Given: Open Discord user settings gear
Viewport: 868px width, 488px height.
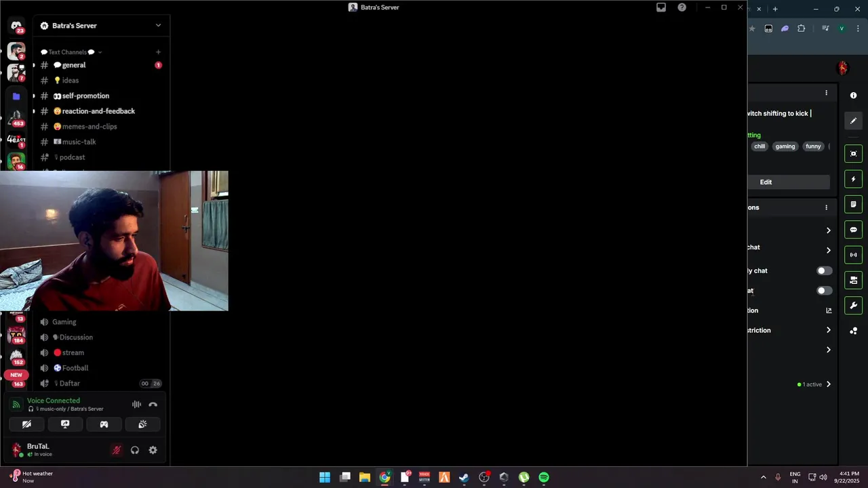Looking at the screenshot, I should (153, 450).
